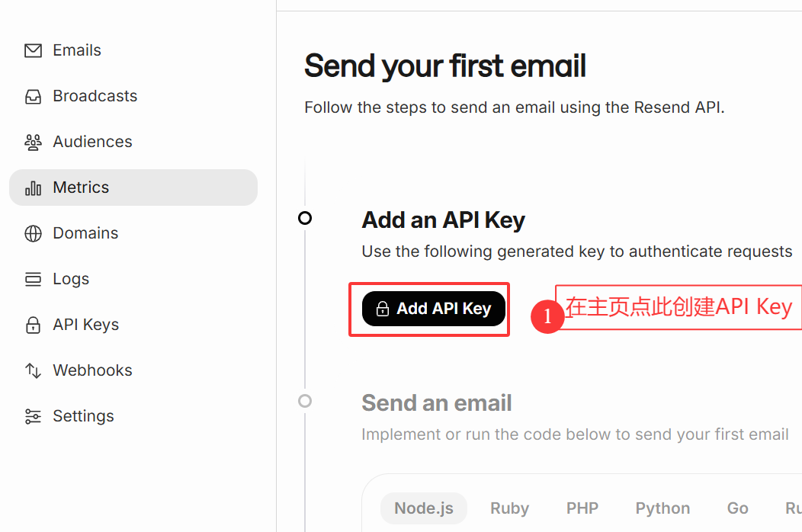Click the Domains globe icon
The image size is (802, 532).
[x=34, y=233]
